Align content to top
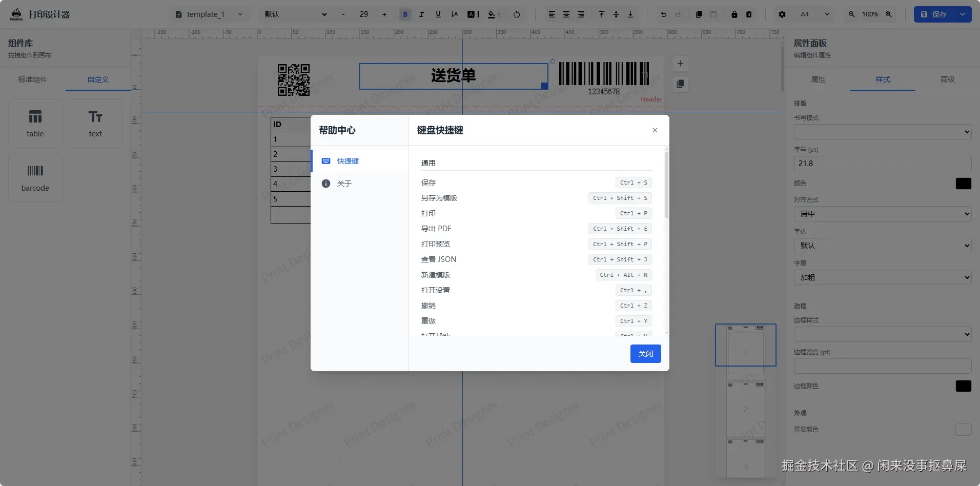Viewport: 980px width, 486px height. 602,14
